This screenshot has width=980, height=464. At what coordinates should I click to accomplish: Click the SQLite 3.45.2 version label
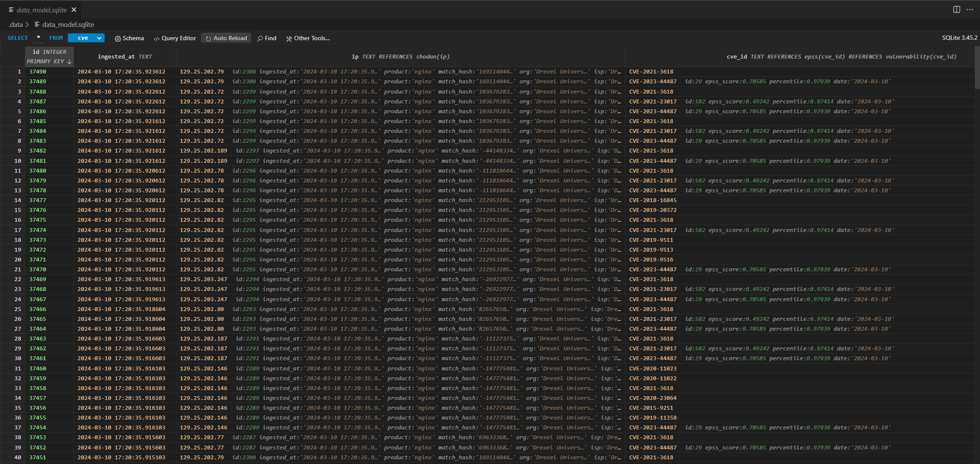[960, 38]
